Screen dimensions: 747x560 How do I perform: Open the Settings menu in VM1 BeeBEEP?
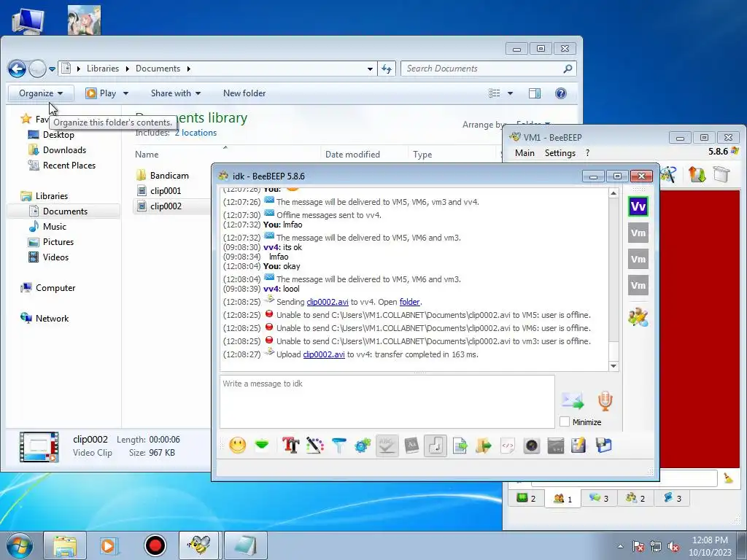tap(560, 153)
